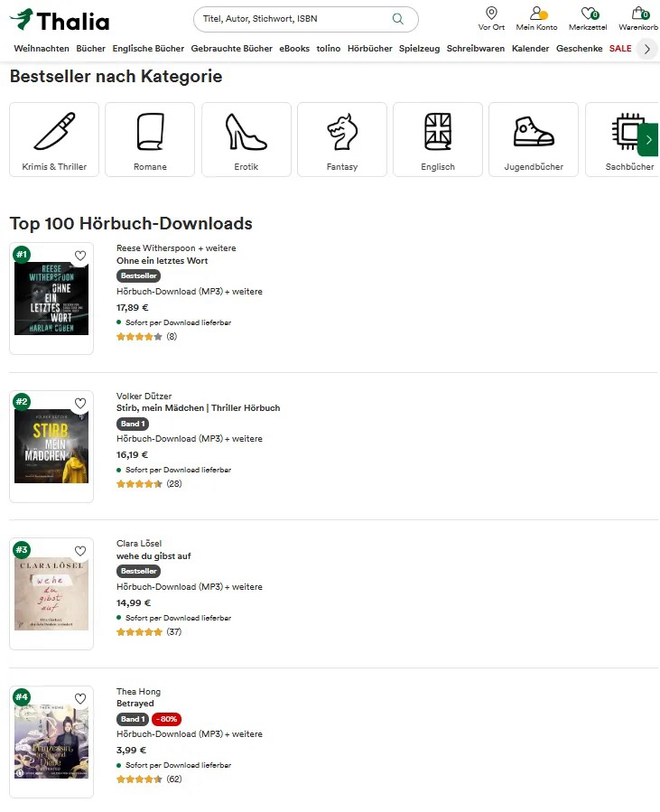Image resolution: width=660 pixels, height=812 pixels.
Task: Toggle wishlist heart on Ohne ein letztes Wort
Action: [80, 256]
